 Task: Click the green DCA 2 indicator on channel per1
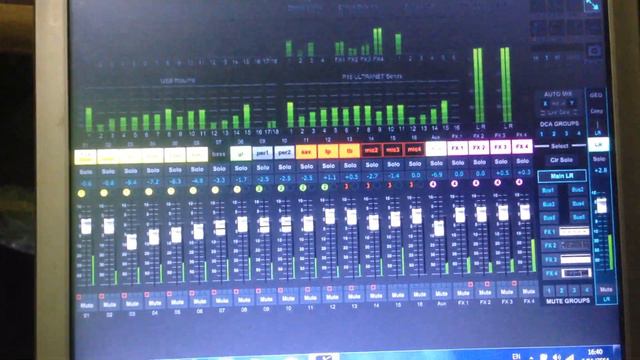259,189
